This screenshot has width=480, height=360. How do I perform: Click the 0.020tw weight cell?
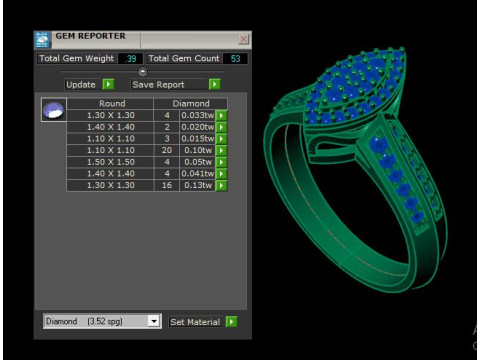tap(198, 127)
